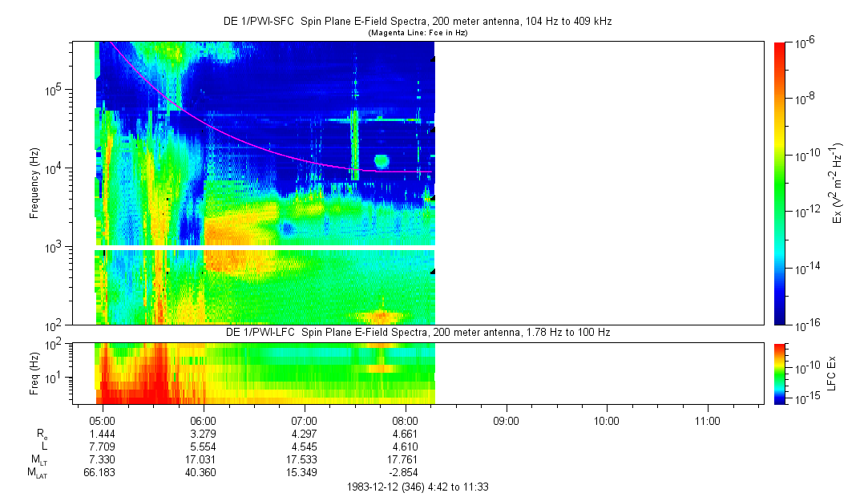
Task: Click the LFC Ex color bar
Action: [x=780, y=373]
